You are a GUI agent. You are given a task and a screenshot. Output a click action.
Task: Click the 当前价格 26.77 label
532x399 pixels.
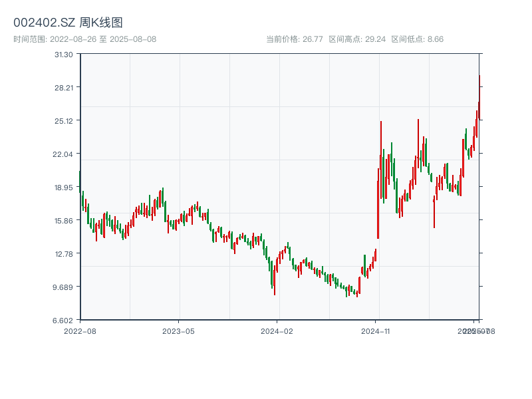tap(294, 39)
